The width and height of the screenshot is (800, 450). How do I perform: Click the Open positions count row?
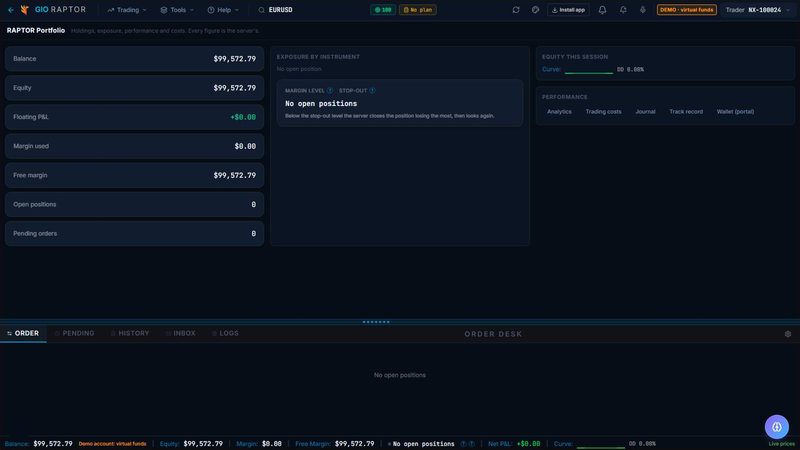coord(134,204)
